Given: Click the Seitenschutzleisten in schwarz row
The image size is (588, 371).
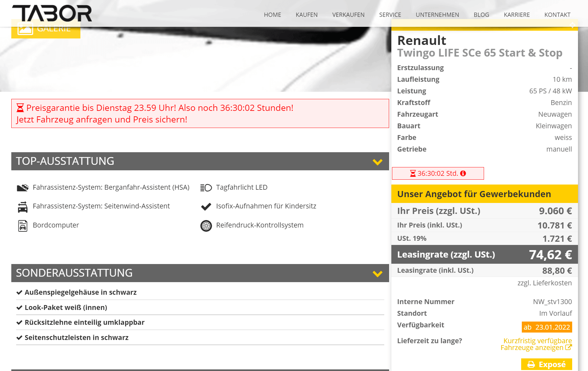Looking at the screenshot, I should (x=200, y=337).
